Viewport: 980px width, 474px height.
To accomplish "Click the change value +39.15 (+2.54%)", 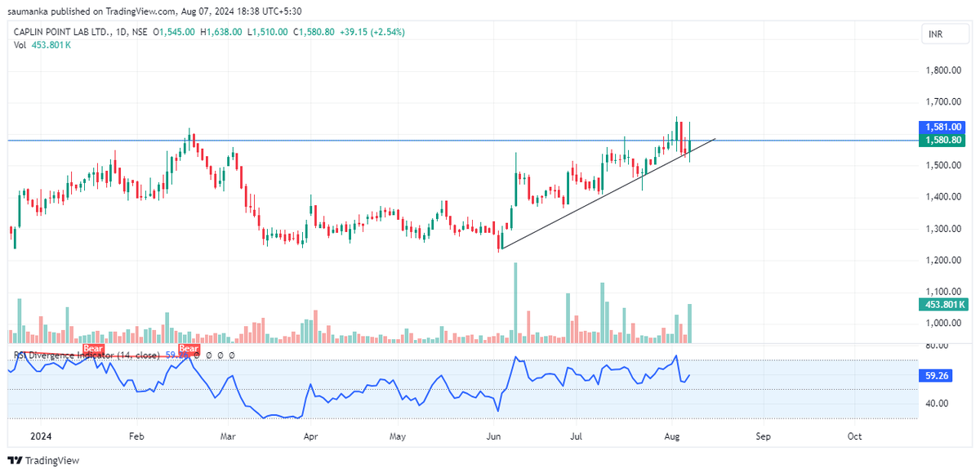I will coord(372,32).
